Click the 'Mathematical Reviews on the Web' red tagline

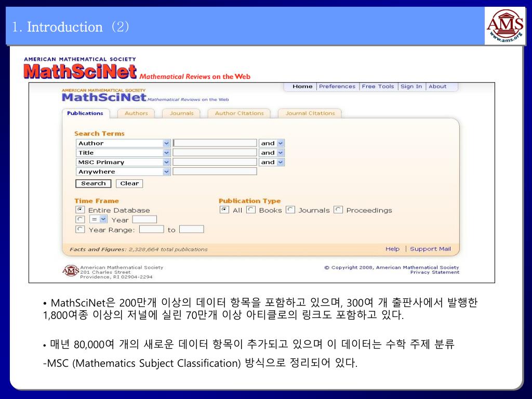(x=195, y=77)
